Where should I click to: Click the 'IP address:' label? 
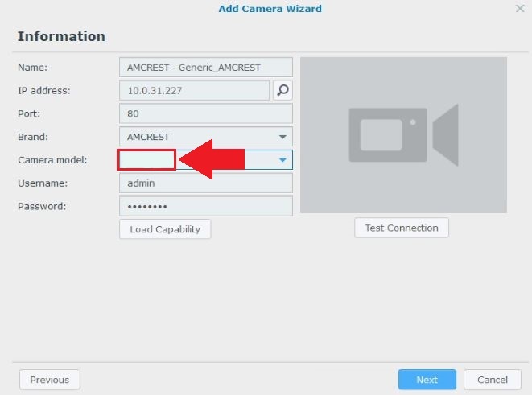click(43, 91)
